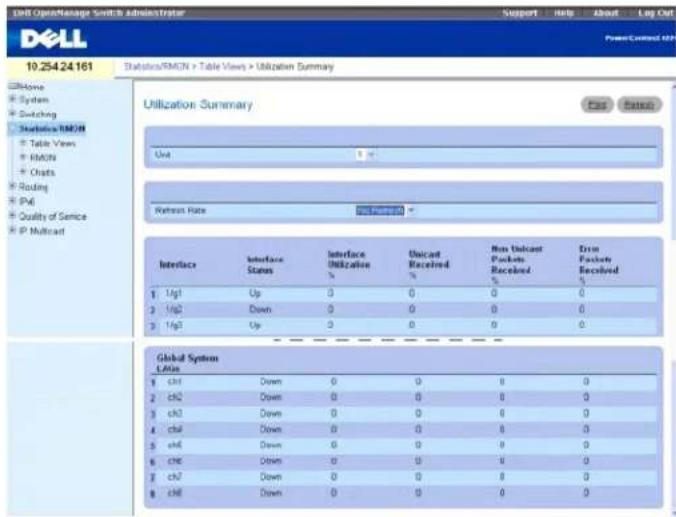Expand Quality of Service node
This screenshot has width=676, height=517.
(x=13, y=216)
